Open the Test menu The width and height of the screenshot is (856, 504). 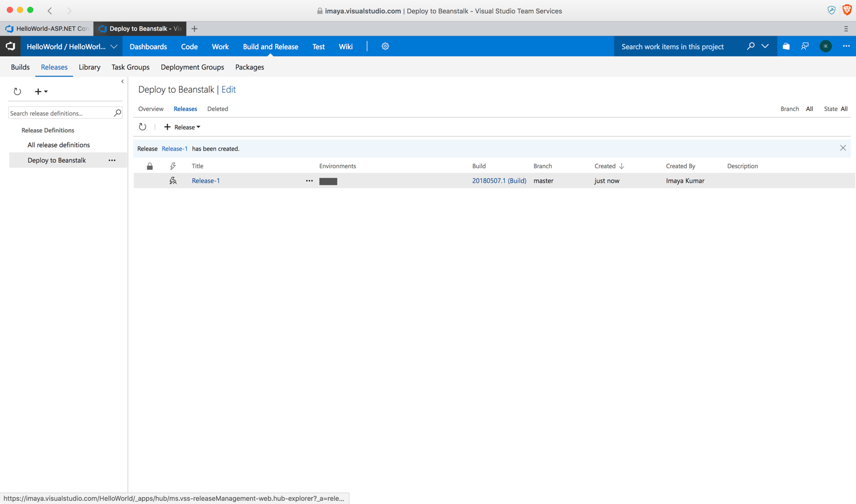click(x=318, y=47)
